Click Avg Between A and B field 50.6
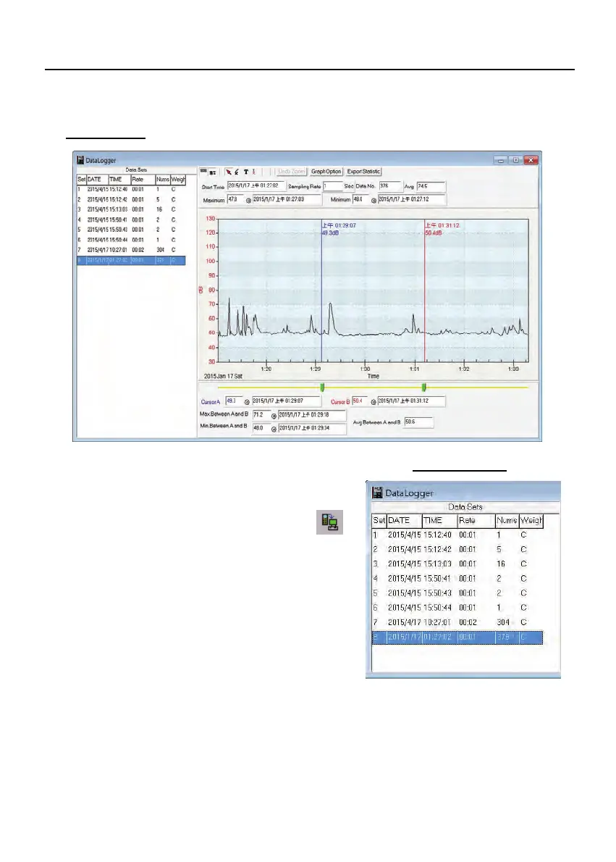 (418, 422)
